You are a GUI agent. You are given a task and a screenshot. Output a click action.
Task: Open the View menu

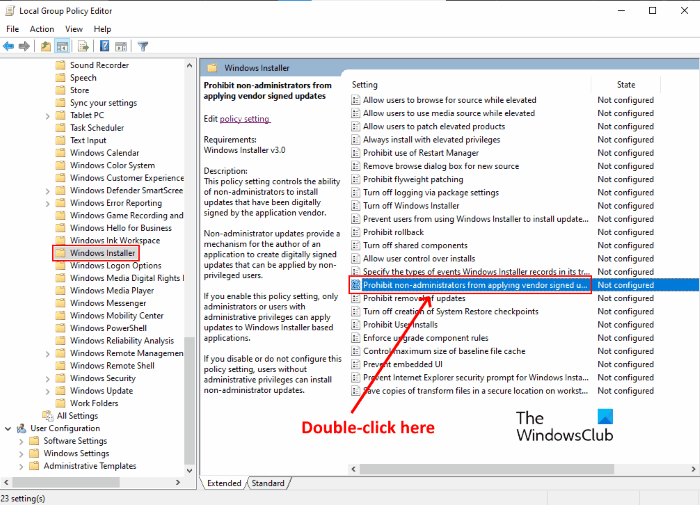click(74, 29)
